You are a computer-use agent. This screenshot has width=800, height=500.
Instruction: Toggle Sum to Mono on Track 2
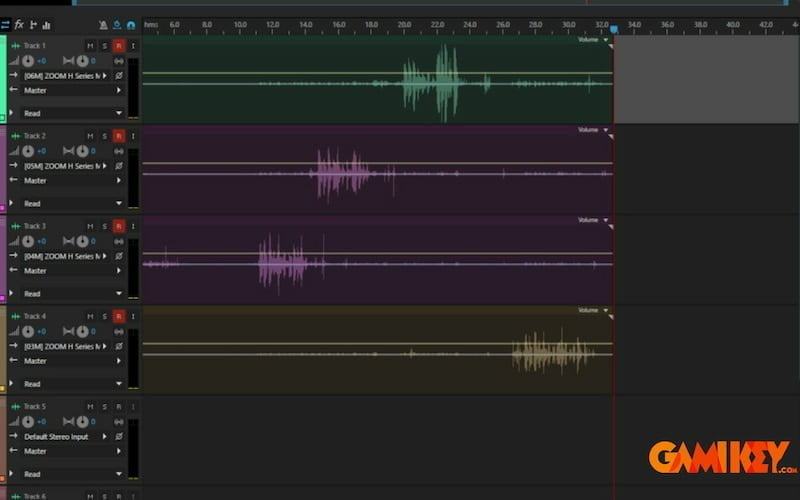pyautogui.click(x=119, y=151)
